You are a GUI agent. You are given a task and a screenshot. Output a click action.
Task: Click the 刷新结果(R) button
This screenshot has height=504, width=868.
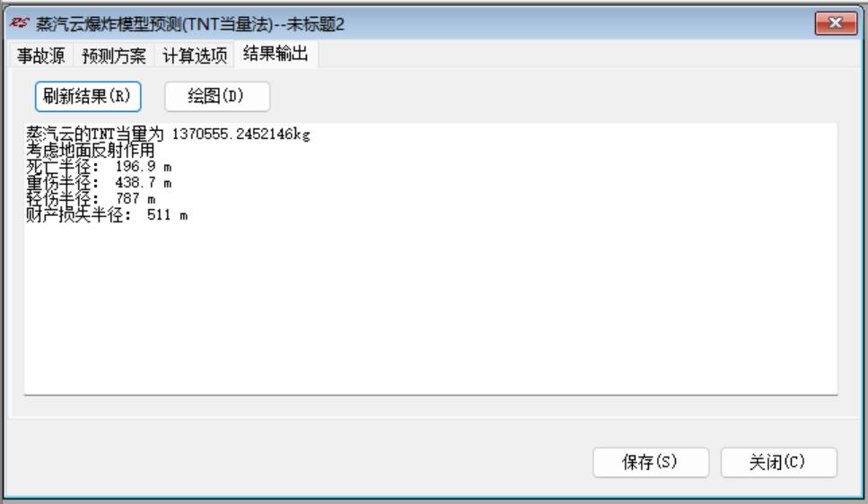click(87, 96)
